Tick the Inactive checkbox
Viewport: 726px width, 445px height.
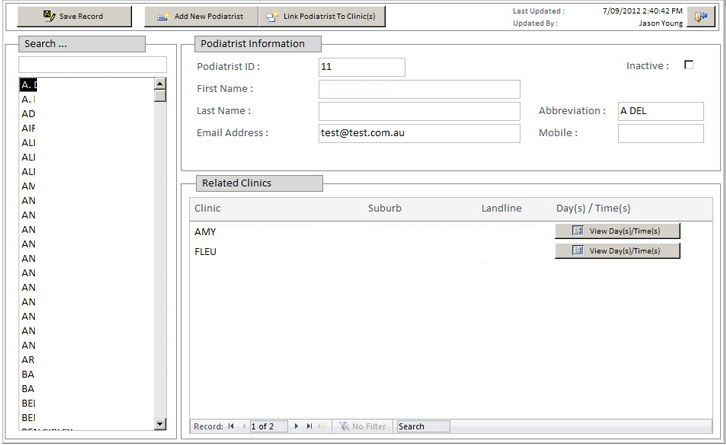(x=689, y=65)
